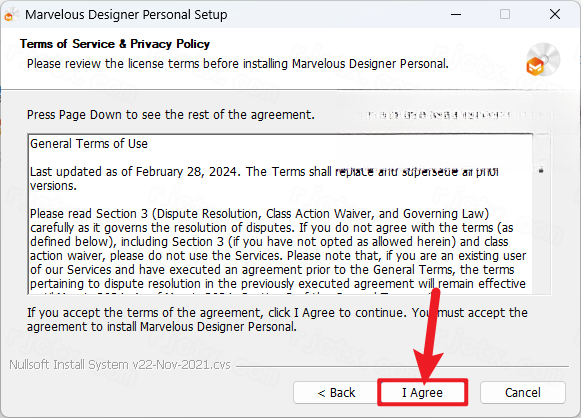Click the license agreement scrollbar track
Screen dimensions: 581x418
click(x=541, y=230)
